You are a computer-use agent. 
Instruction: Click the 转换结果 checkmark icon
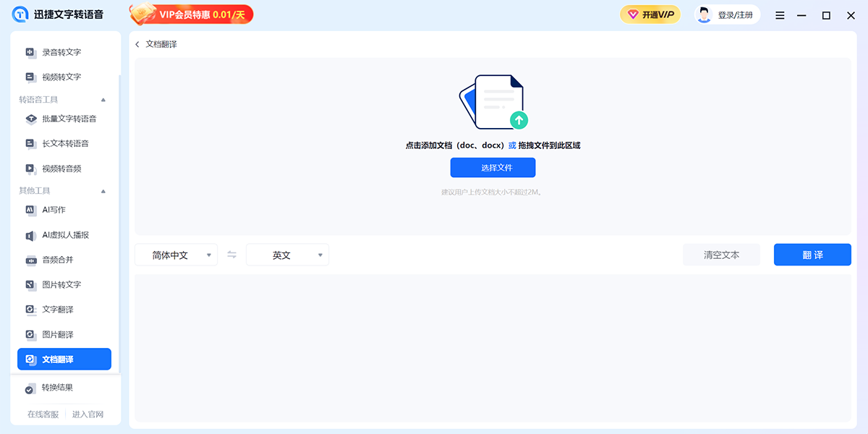pyautogui.click(x=30, y=388)
